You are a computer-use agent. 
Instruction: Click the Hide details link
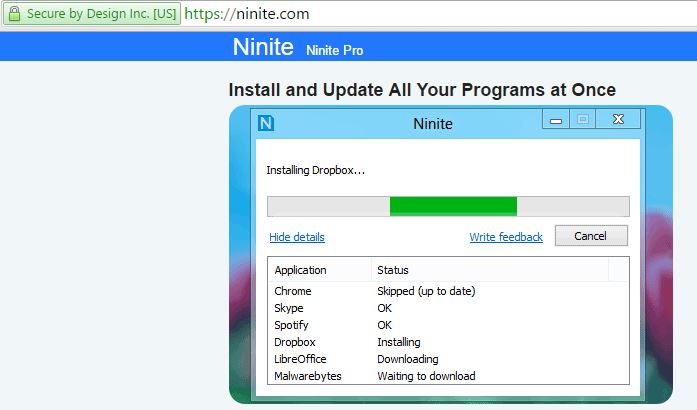point(297,237)
